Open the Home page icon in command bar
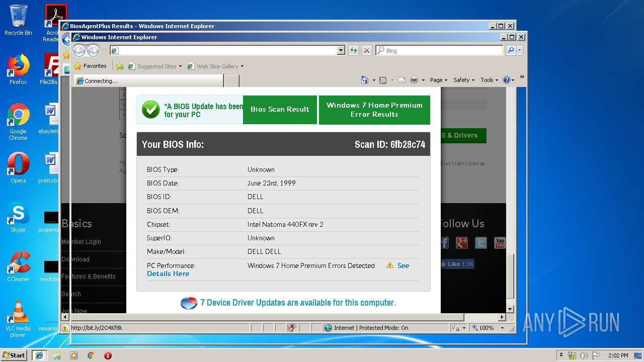 365,80
